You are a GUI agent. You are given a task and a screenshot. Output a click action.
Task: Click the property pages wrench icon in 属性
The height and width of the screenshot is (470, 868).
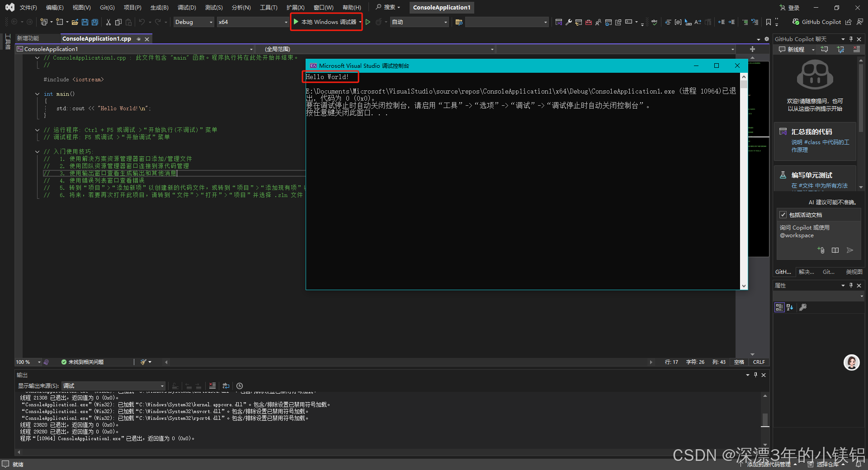[803, 307]
